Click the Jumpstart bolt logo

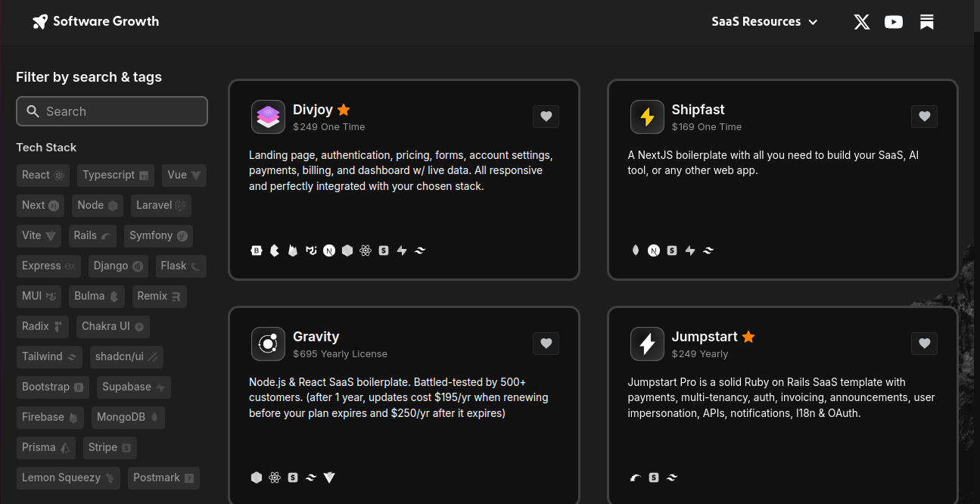[647, 344]
